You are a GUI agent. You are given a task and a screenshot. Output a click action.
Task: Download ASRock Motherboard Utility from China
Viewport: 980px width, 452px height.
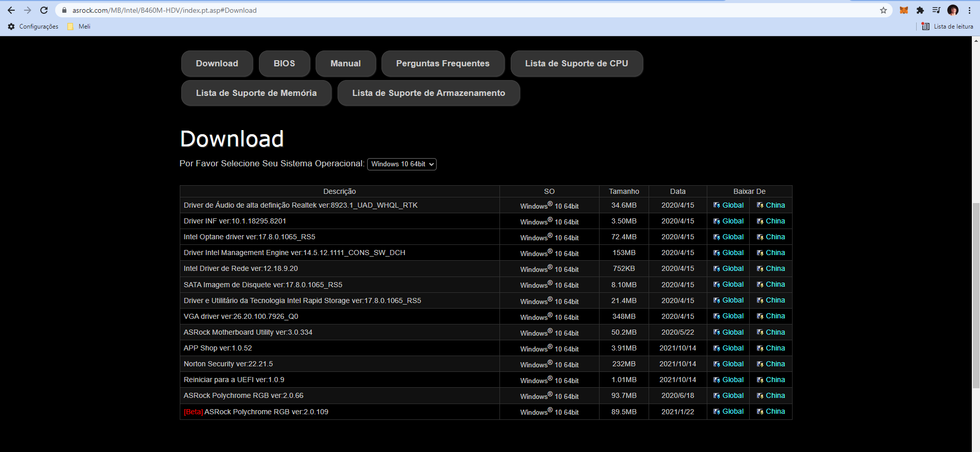[x=771, y=332]
